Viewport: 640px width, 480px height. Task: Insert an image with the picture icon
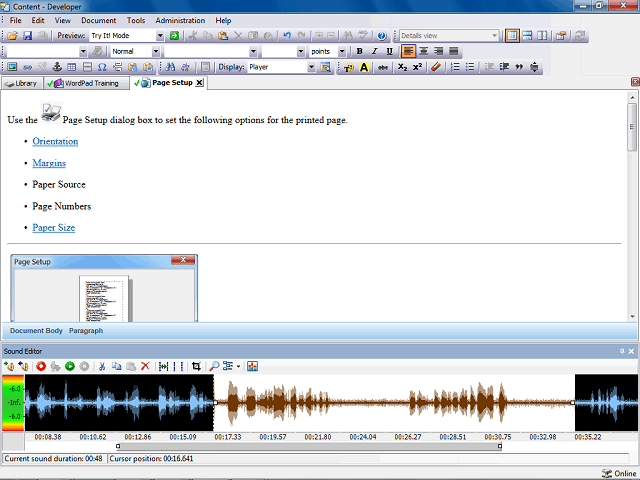[x=12, y=67]
